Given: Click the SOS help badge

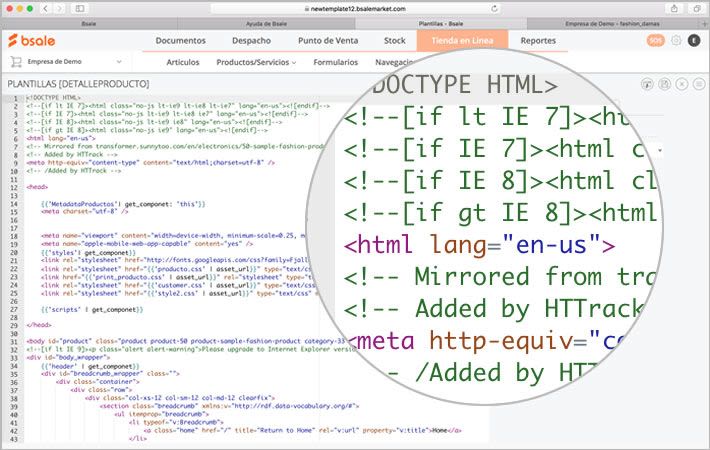Looking at the screenshot, I should [655, 41].
